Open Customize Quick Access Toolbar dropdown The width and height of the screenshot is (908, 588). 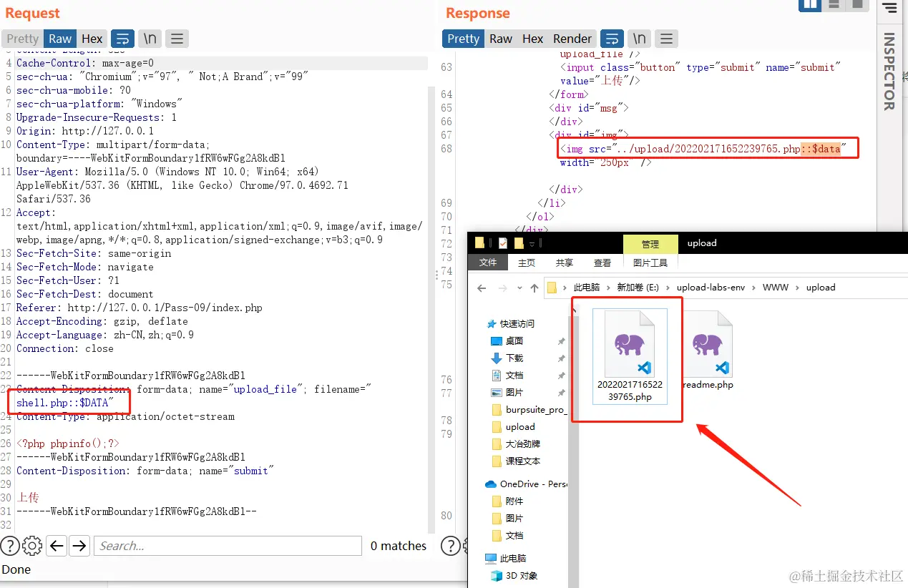point(532,244)
